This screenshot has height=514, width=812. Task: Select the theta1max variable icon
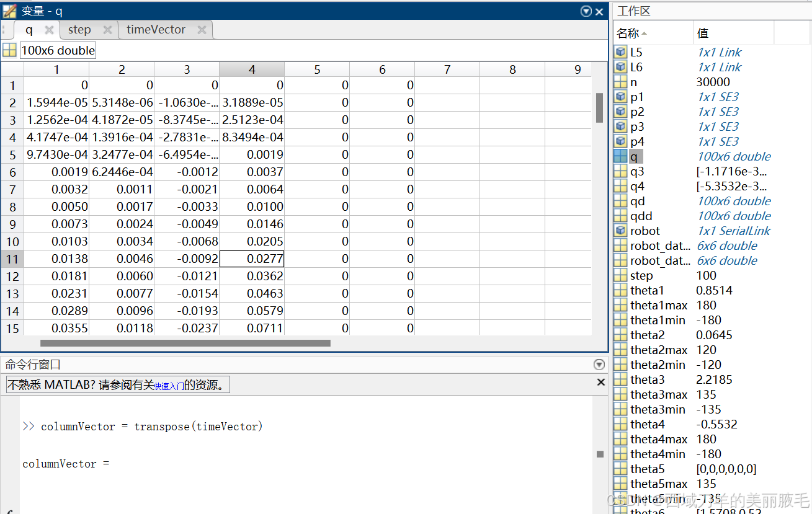pyautogui.click(x=620, y=305)
